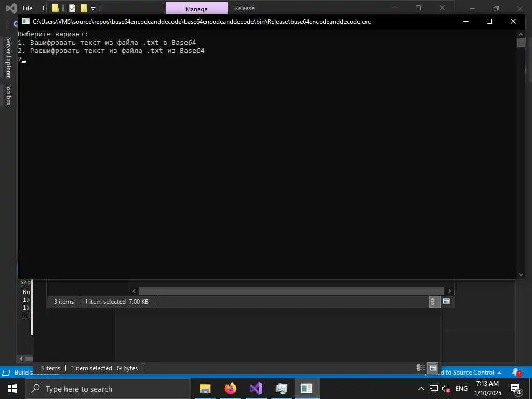Image resolution: width=532 pixels, height=399 pixels.
Task: Close the base64encodeanddecode console window
Action: pyautogui.click(x=513, y=21)
